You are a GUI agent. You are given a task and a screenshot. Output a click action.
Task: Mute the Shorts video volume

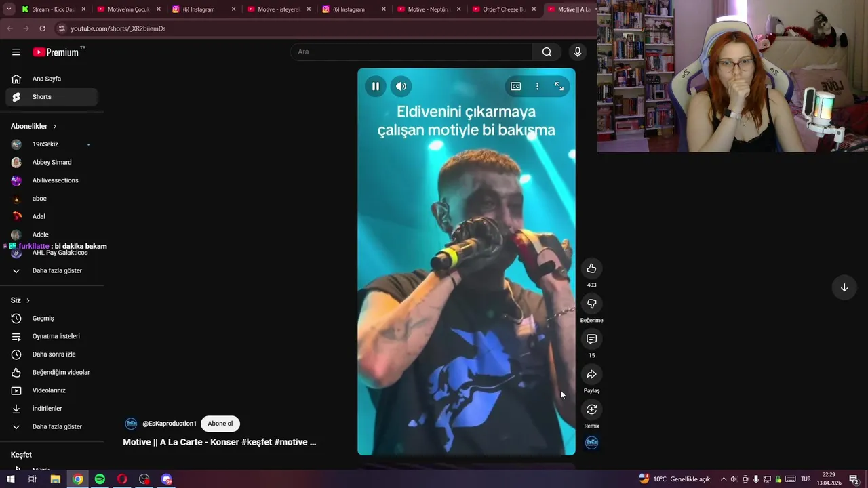click(401, 86)
